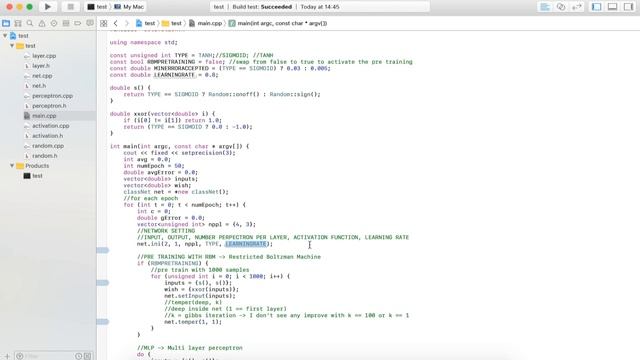The image size is (640, 360).
Task: Open the filter options menu icon
Action: click(19, 356)
